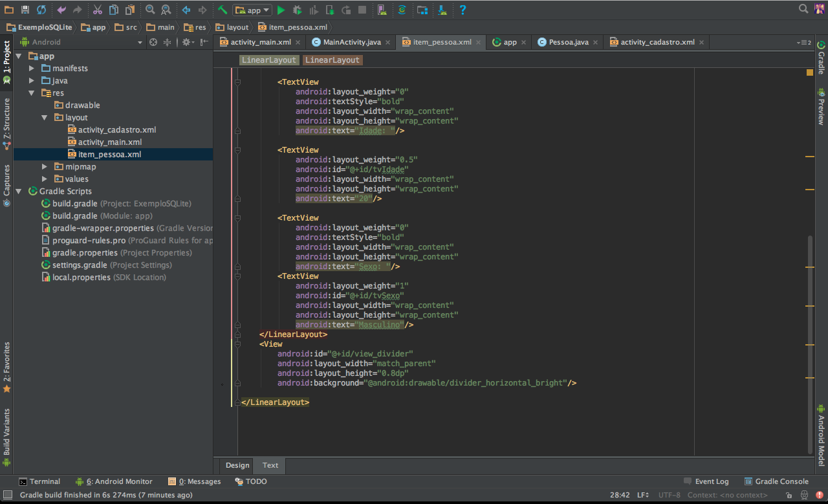Expand the manifests folder in project tree
This screenshot has width=828, height=504.
click(31, 69)
